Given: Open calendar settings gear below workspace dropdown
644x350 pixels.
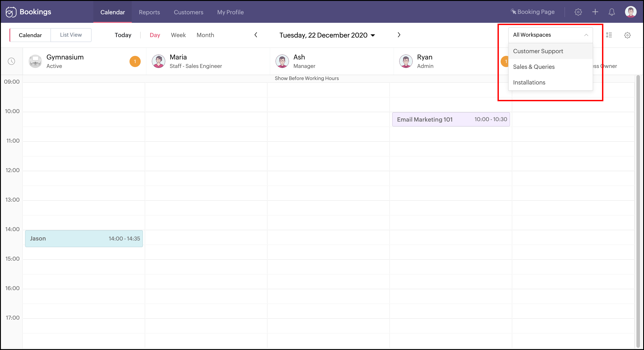Looking at the screenshot, I should [627, 35].
